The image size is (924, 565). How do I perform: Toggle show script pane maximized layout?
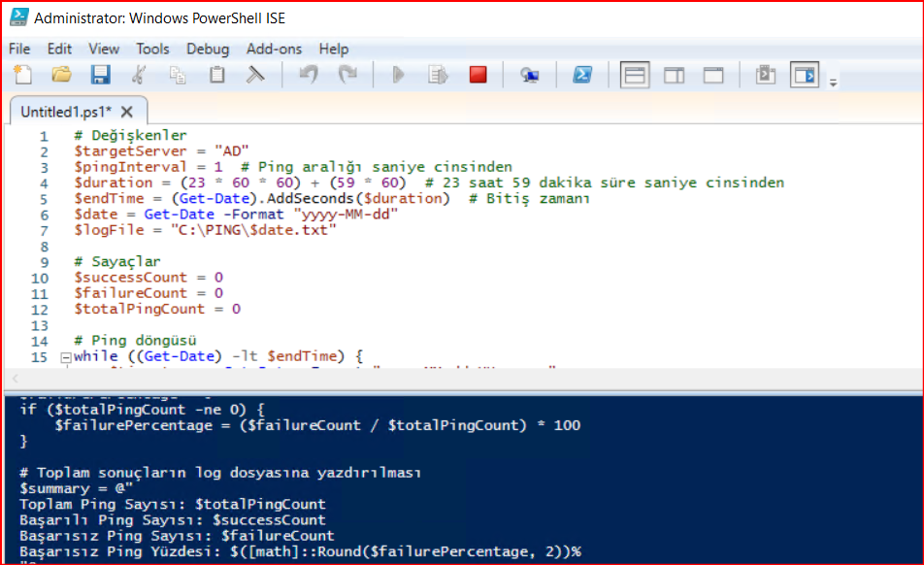[713, 75]
